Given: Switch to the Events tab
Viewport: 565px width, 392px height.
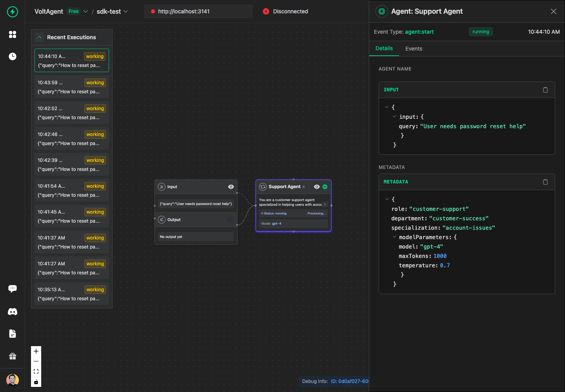Looking at the screenshot, I should coord(414,49).
